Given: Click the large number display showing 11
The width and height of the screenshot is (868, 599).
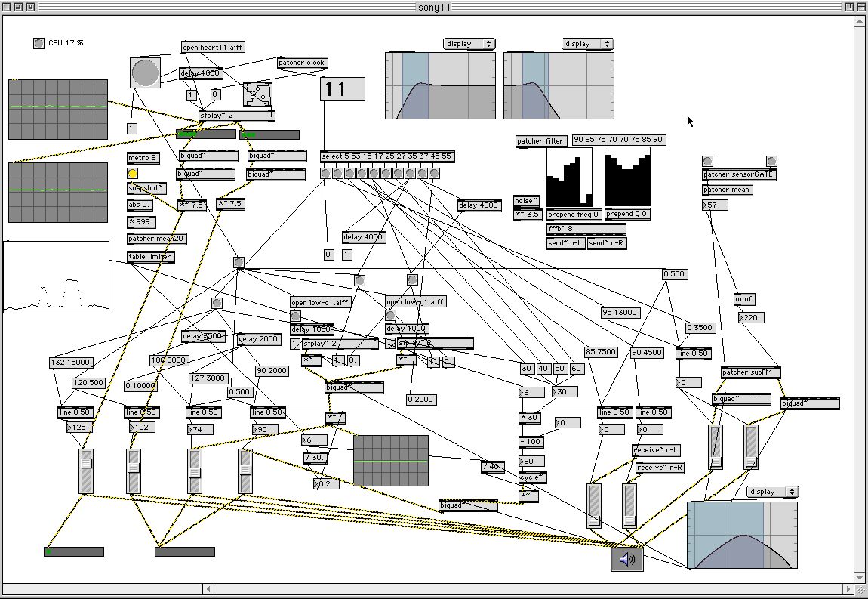Looking at the screenshot, I should 343,89.
